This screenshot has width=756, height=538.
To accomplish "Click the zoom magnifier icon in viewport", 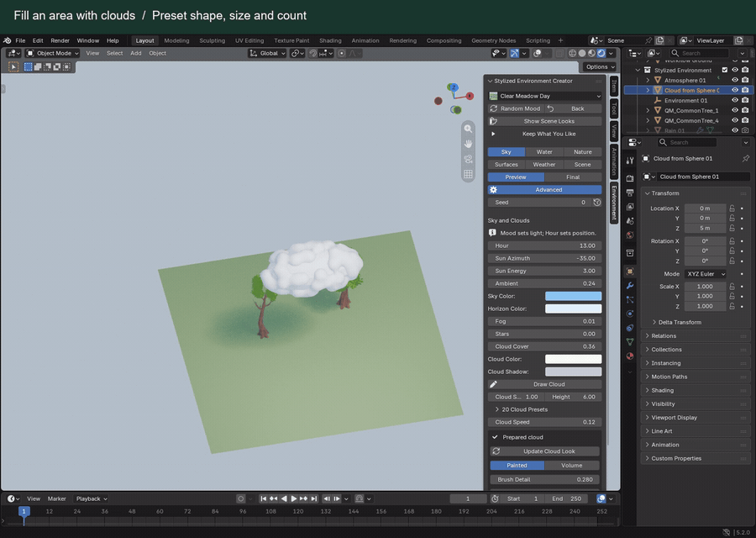I will tap(468, 129).
